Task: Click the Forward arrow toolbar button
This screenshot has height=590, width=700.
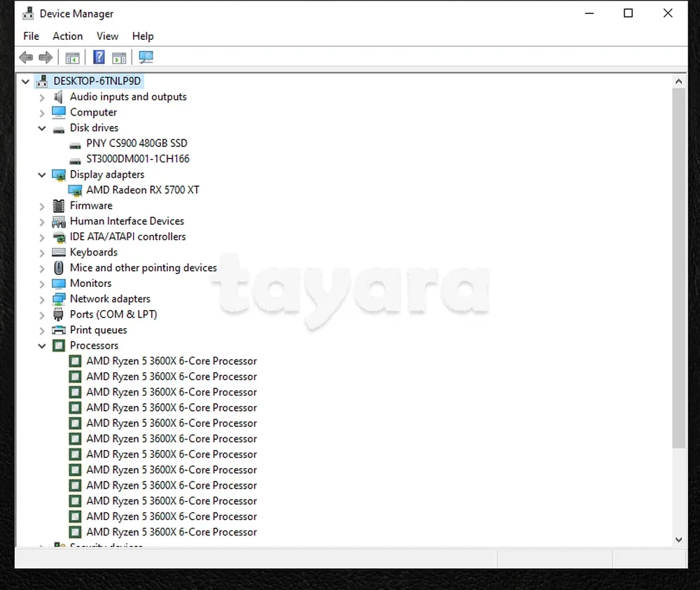Action: pos(45,57)
